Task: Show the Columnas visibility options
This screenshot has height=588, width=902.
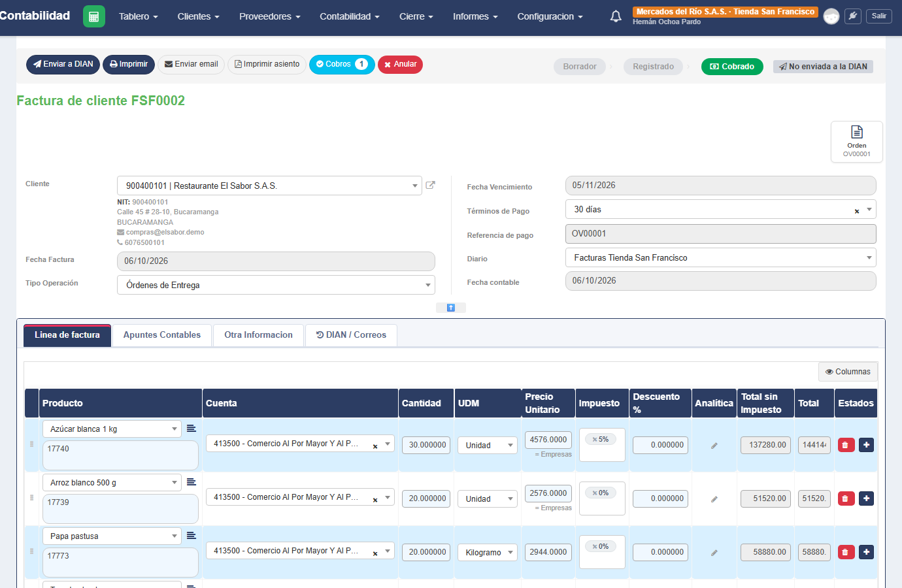Action: point(848,372)
